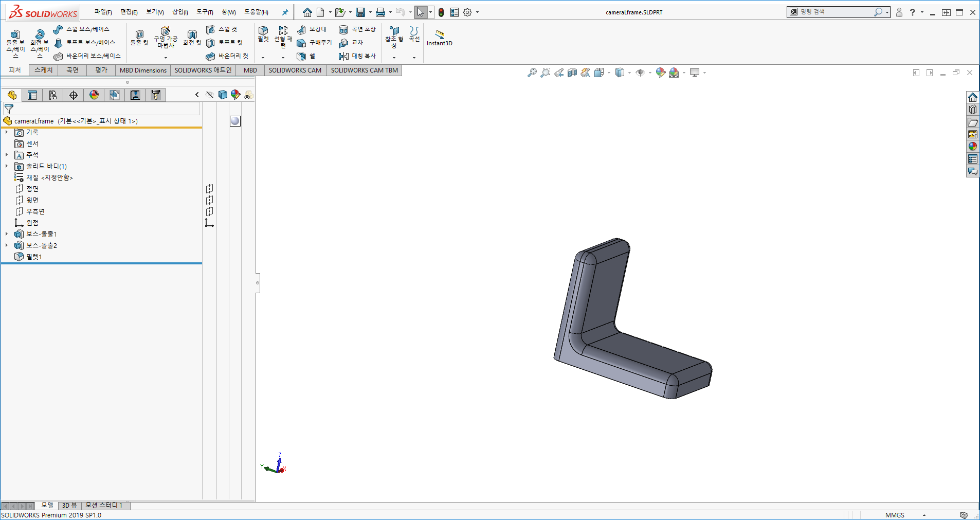Click the 스윕 보스/베이스 sweep tool

click(81, 29)
